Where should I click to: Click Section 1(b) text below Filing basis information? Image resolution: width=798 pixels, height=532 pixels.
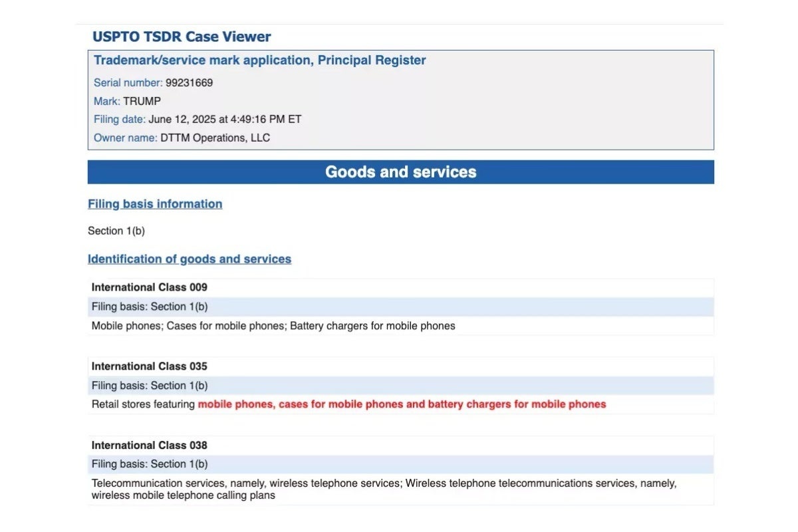[116, 231]
